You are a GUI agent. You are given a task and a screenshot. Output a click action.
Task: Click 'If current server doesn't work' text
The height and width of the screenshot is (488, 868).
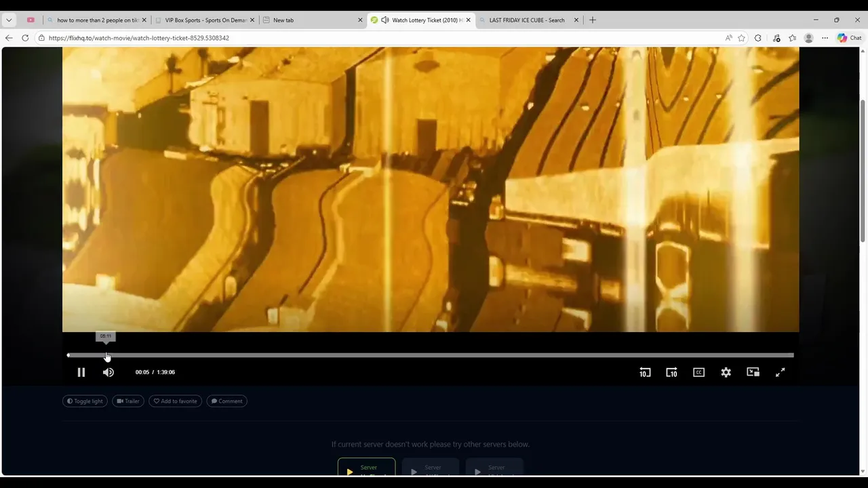click(431, 445)
